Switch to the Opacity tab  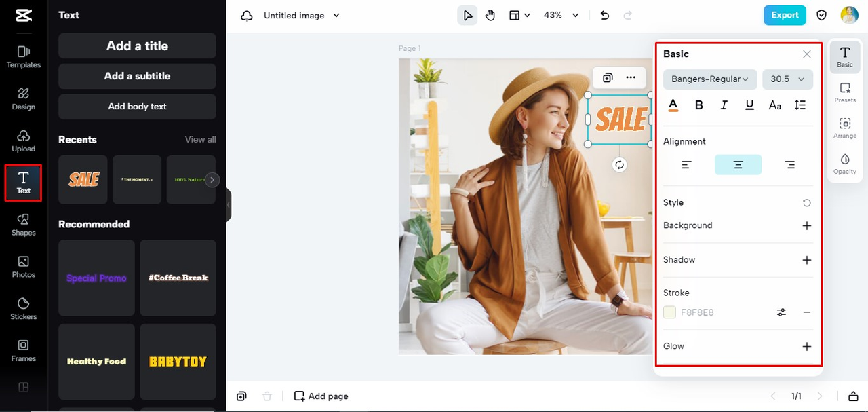tap(845, 164)
